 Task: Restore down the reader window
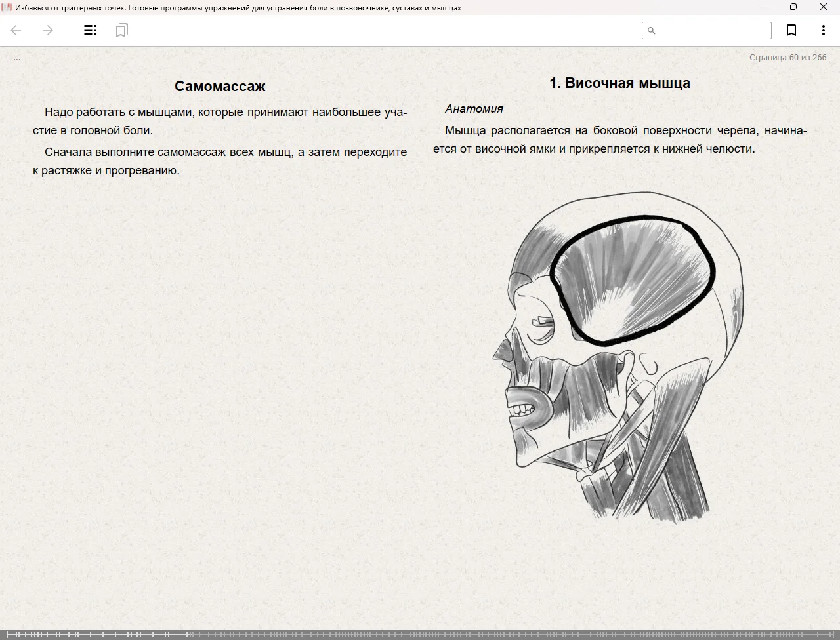tap(793, 7)
